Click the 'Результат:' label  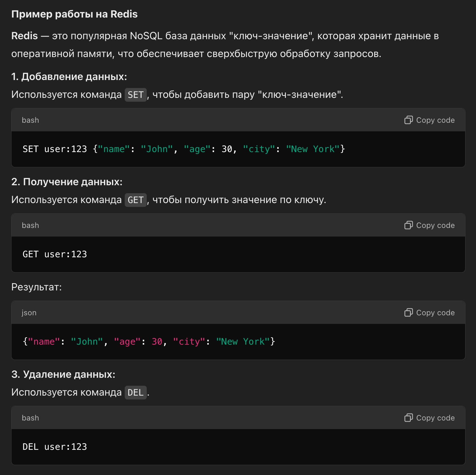coord(36,287)
